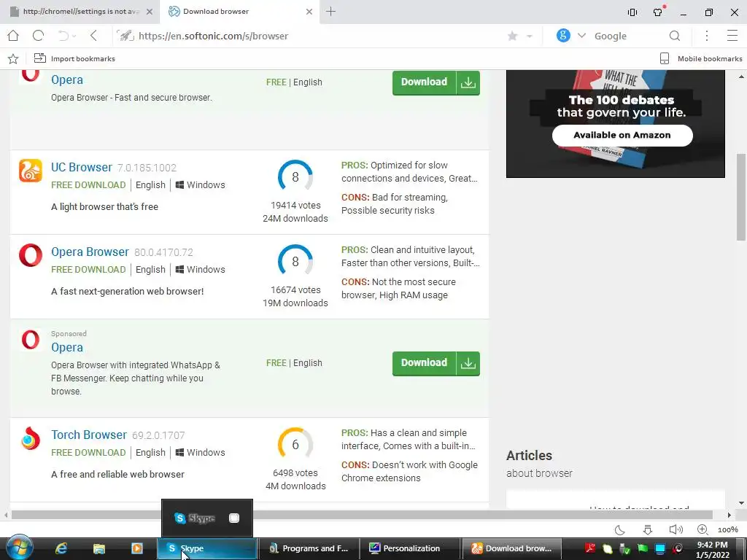The height and width of the screenshot is (560, 747).
Task: Close the Download browser tab
Action: point(309,12)
